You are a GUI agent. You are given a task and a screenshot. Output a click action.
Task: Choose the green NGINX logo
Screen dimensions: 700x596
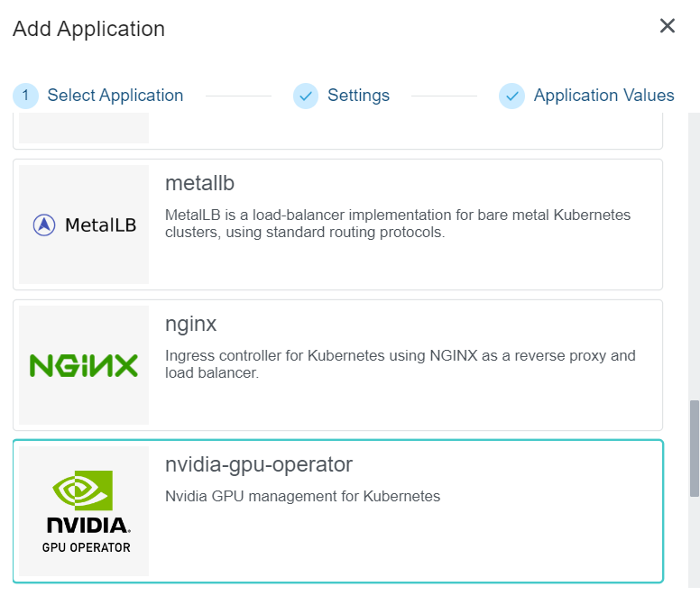click(84, 365)
